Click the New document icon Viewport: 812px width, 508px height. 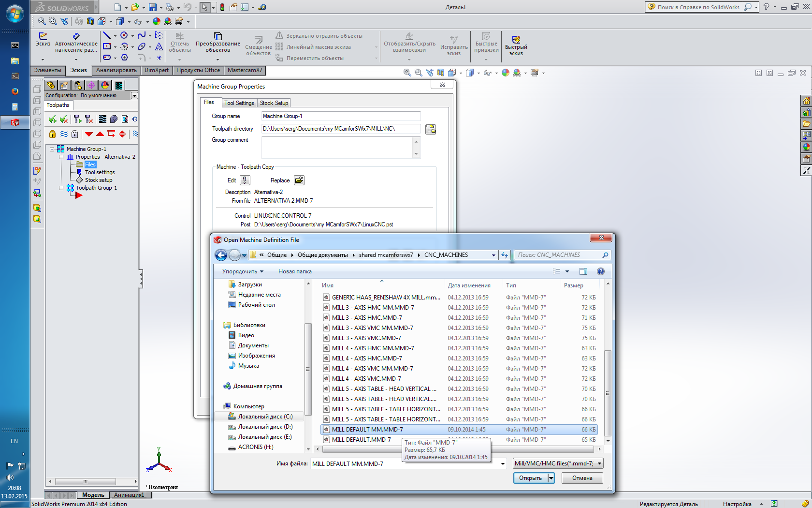pyautogui.click(x=117, y=7)
